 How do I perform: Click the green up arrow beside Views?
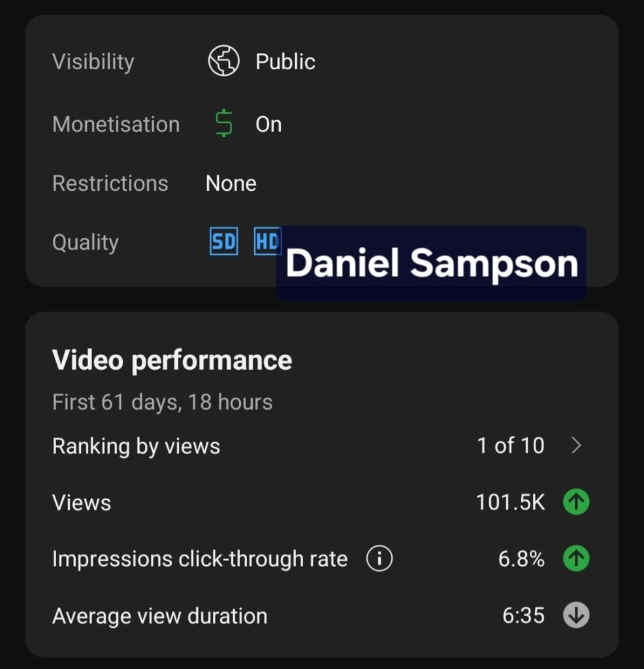pyautogui.click(x=576, y=502)
